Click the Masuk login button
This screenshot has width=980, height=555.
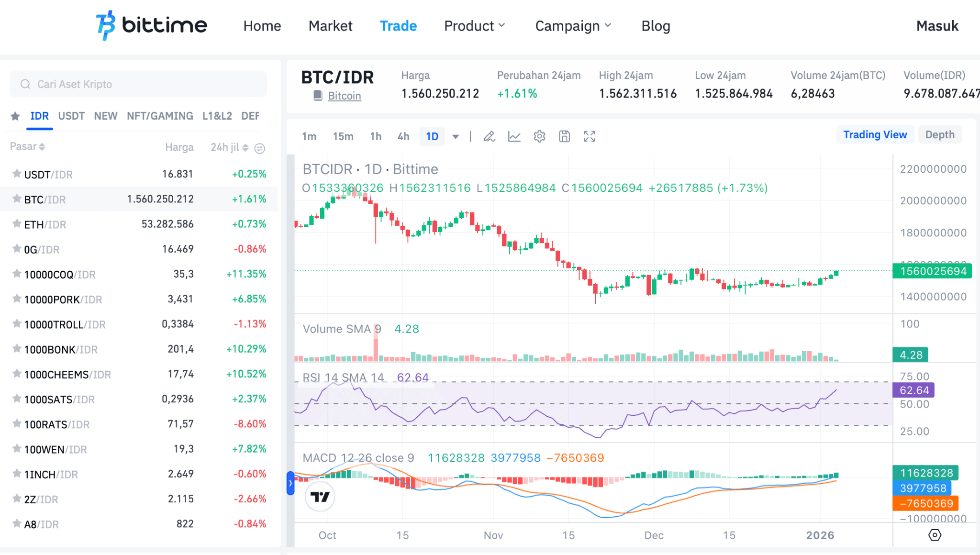[x=937, y=26]
